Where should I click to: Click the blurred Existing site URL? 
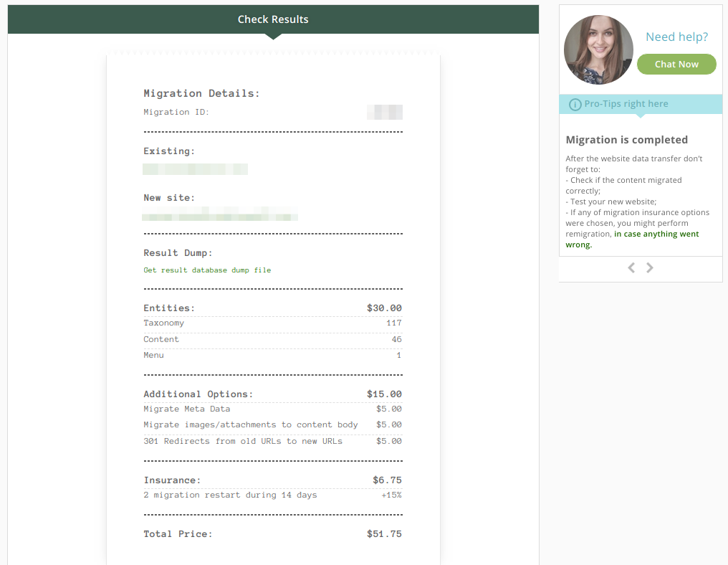click(195, 169)
